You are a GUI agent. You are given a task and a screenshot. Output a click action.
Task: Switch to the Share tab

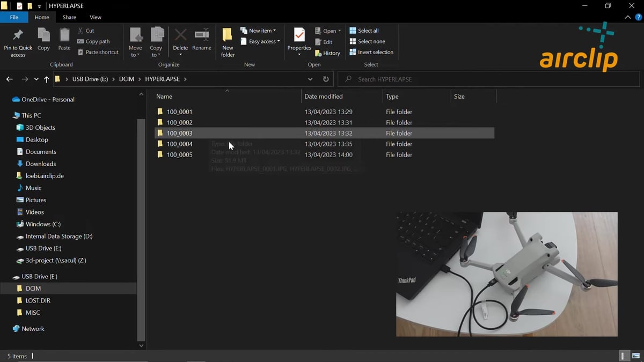point(69,17)
